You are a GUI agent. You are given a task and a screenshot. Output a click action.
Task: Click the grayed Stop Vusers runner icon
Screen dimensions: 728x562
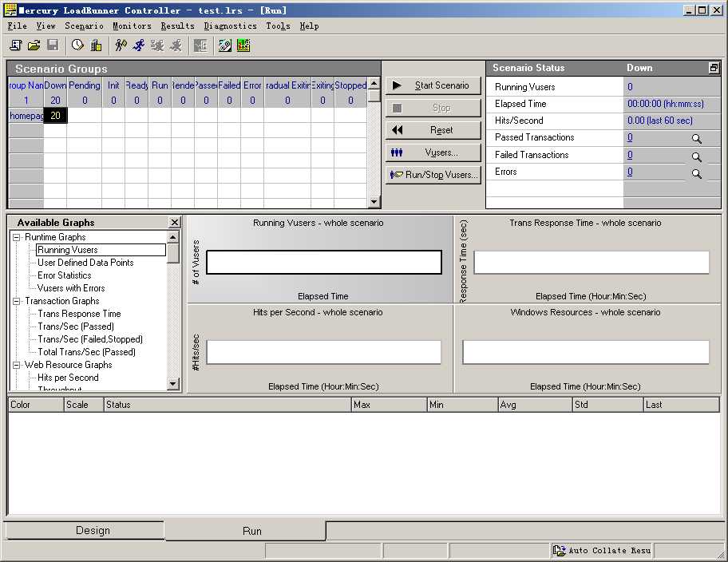(176, 45)
